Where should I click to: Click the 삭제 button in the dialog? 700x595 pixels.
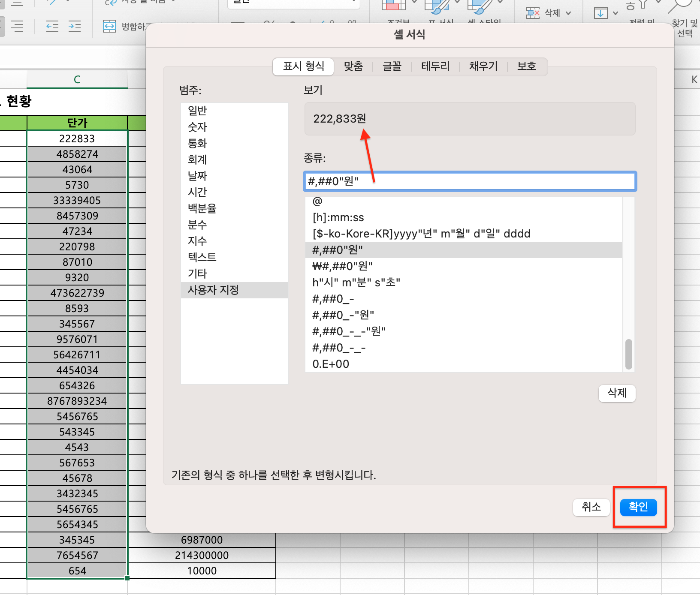pos(617,393)
